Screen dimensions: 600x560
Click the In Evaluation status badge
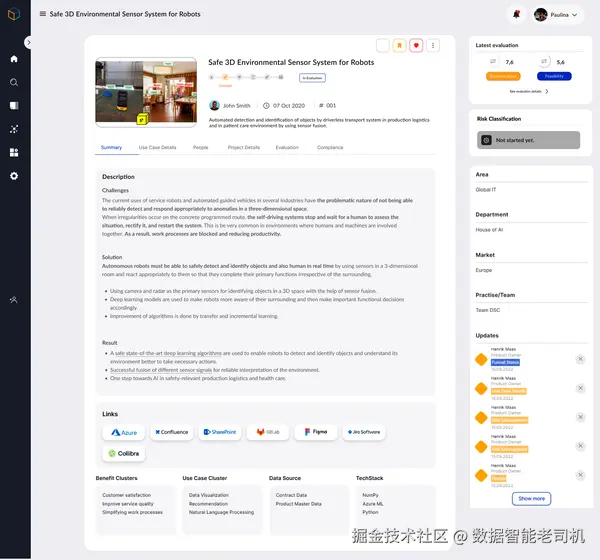312,78
